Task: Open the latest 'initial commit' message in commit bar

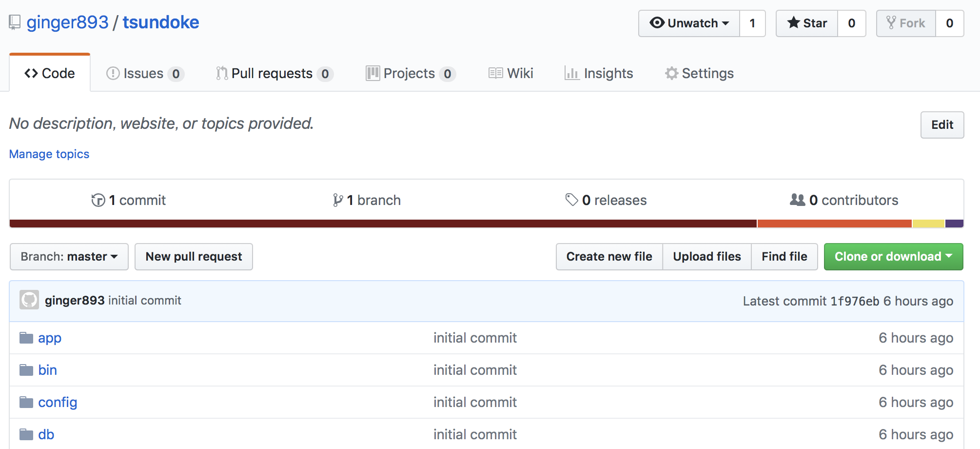Action: pyautogui.click(x=145, y=301)
